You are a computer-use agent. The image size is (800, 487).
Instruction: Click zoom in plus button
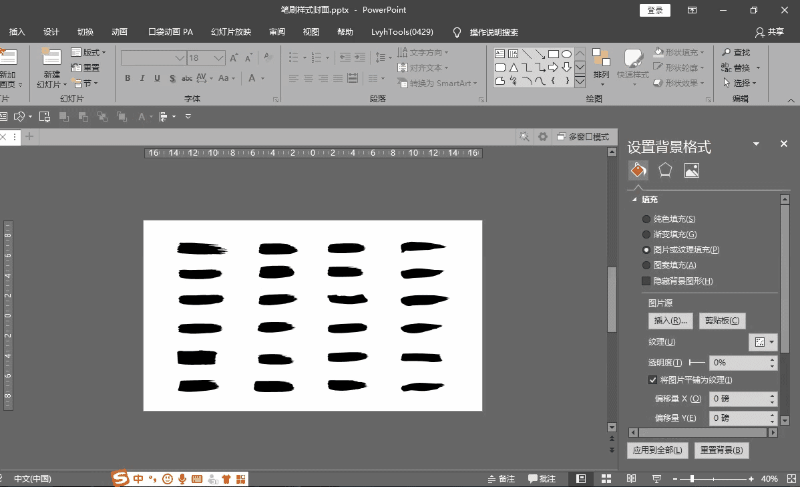tap(751, 479)
